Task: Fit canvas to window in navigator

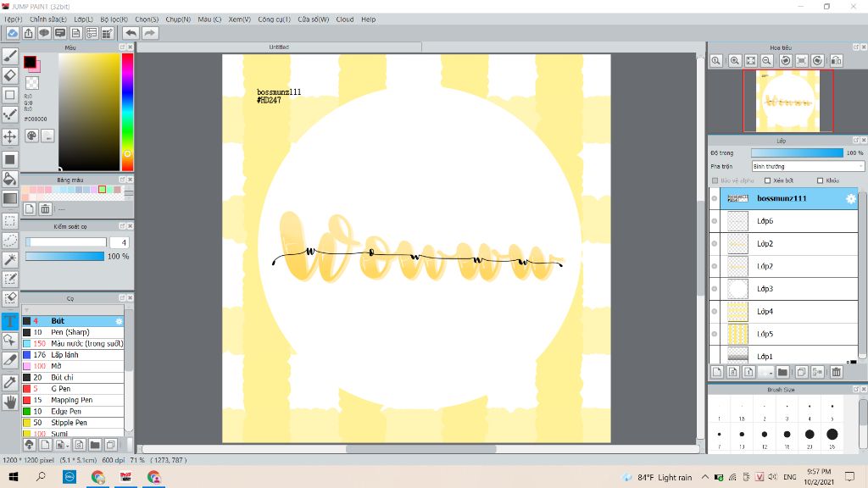Action: click(x=751, y=61)
